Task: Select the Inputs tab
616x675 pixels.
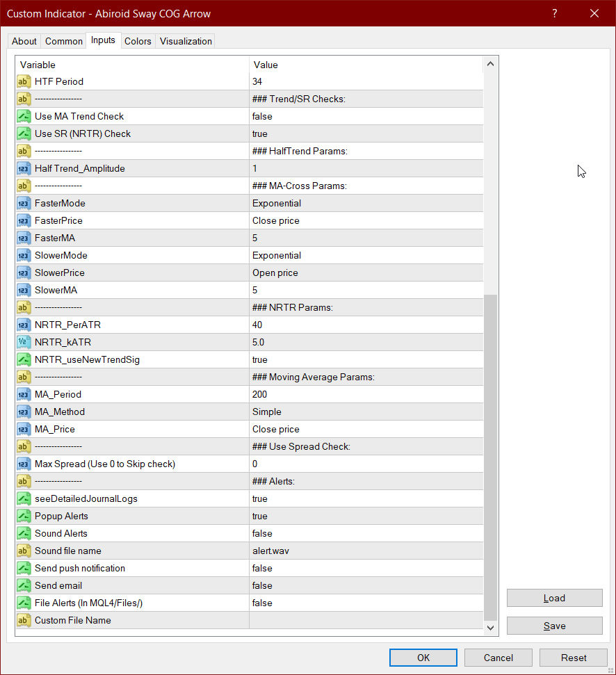Action: click(x=103, y=40)
